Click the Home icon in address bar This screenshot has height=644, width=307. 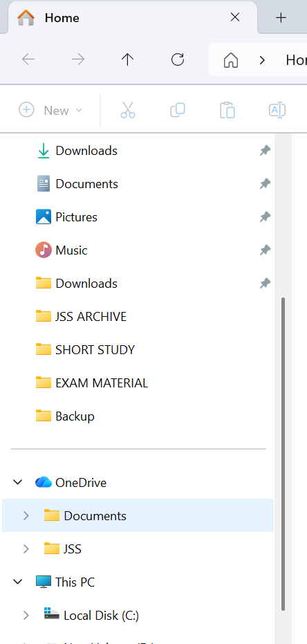pyautogui.click(x=231, y=60)
